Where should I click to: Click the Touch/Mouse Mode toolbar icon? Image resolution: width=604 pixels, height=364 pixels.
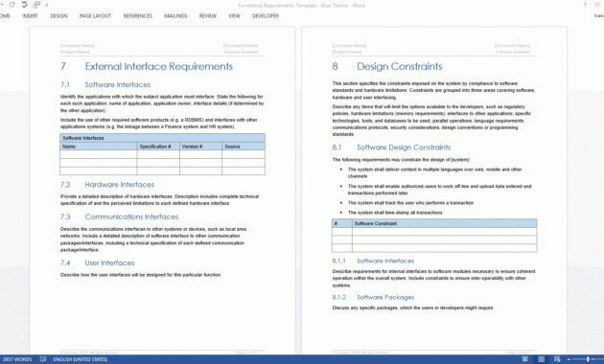pyautogui.click(x=36, y=5)
